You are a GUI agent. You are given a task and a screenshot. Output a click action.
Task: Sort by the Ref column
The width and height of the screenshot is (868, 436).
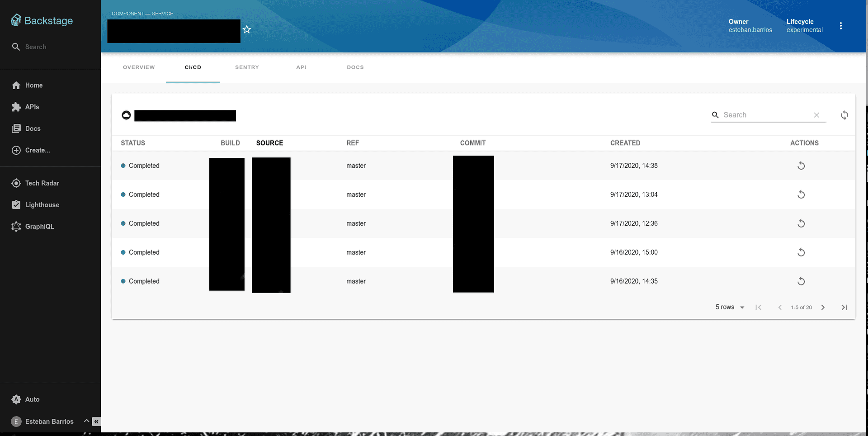point(353,143)
